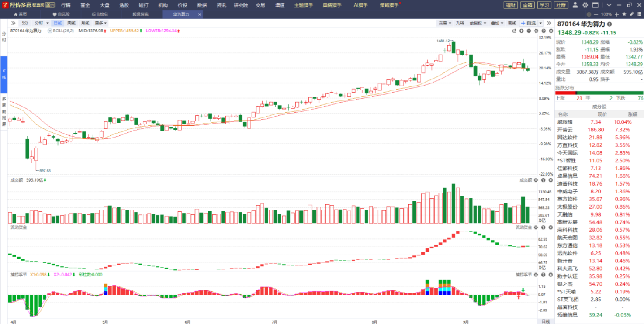
Task: Open AI猎手 menu
Action: coord(360,5)
